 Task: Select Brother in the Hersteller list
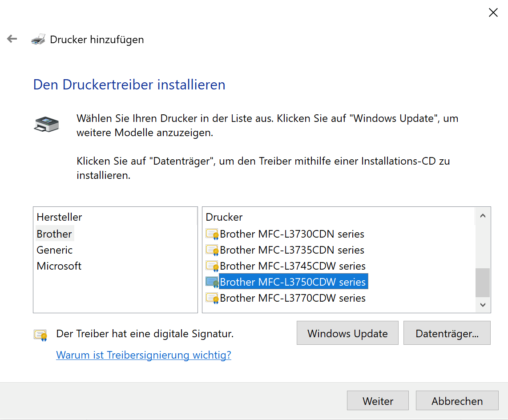coord(54,234)
